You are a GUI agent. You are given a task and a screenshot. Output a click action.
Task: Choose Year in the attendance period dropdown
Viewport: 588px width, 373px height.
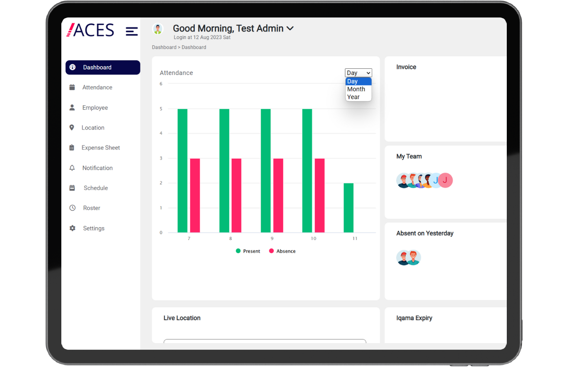pyautogui.click(x=353, y=97)
